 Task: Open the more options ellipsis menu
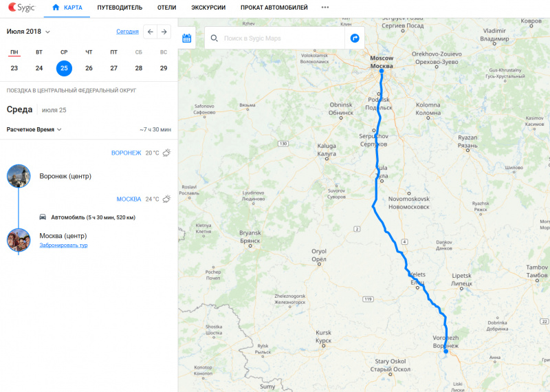coord(325,8)
